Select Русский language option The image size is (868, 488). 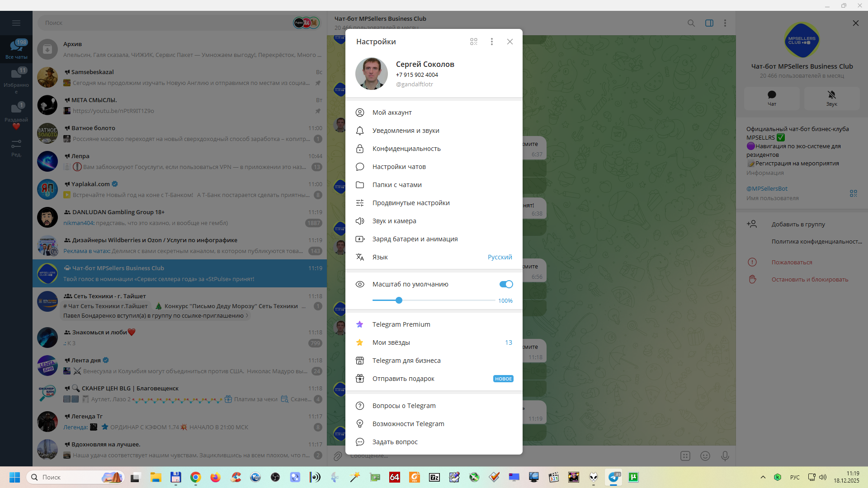coord(500,257)
